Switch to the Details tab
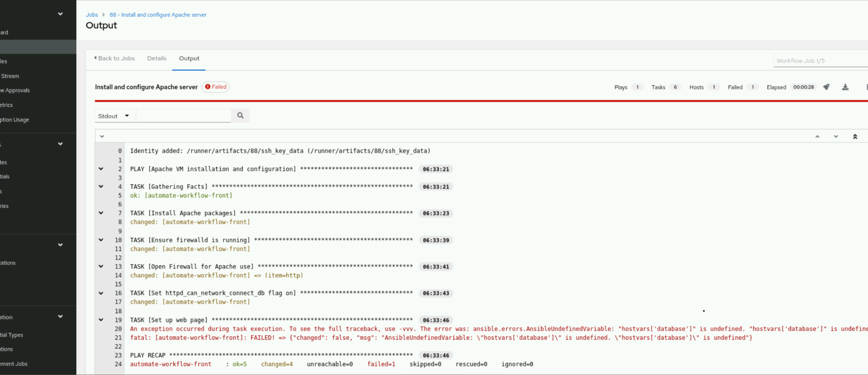 click(x=157, y=59)
